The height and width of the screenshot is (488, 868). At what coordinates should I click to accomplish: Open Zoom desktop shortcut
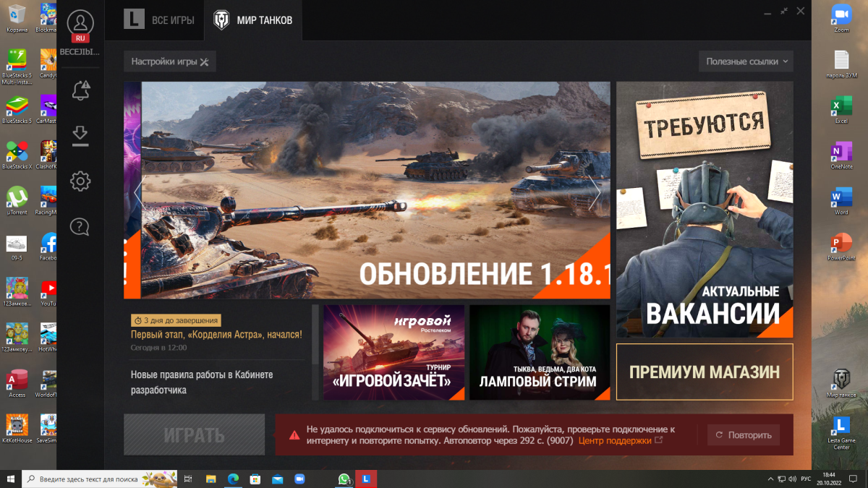(841, 18)
